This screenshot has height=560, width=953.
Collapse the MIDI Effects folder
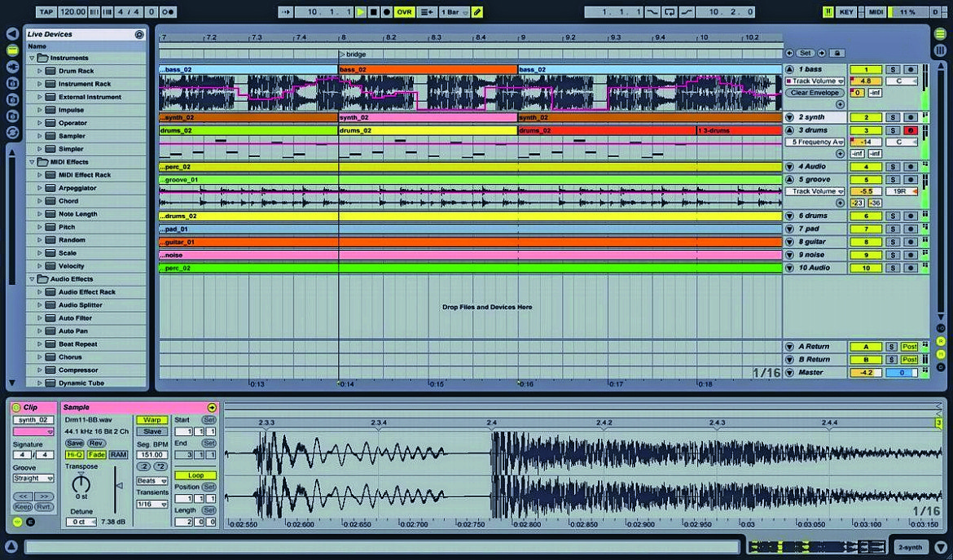tap(33, 162)
